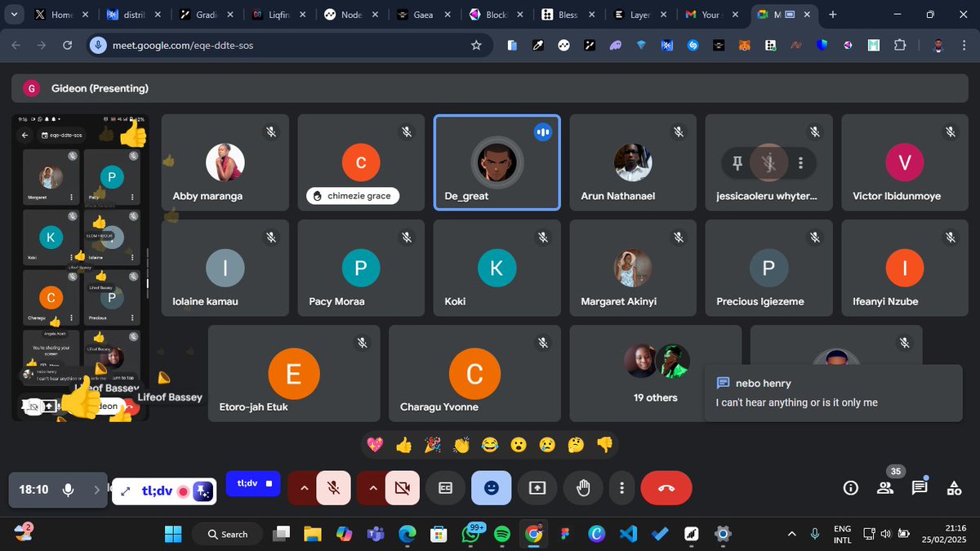The width and height of the screenshot is (980, 551).
Task: Select the Abby maranga participant tile
Action: (225, 162)
